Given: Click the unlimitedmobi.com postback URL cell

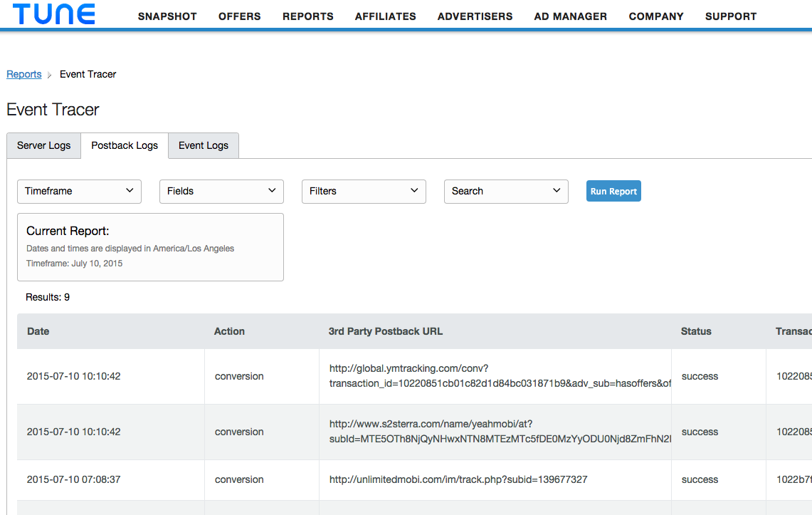Looking at the screenshot, I should pos(495,480).
